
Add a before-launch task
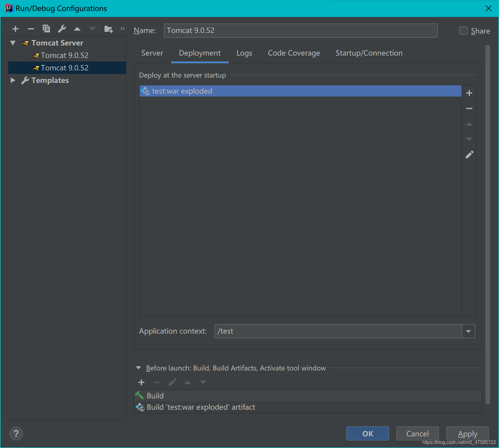(141, 382)
